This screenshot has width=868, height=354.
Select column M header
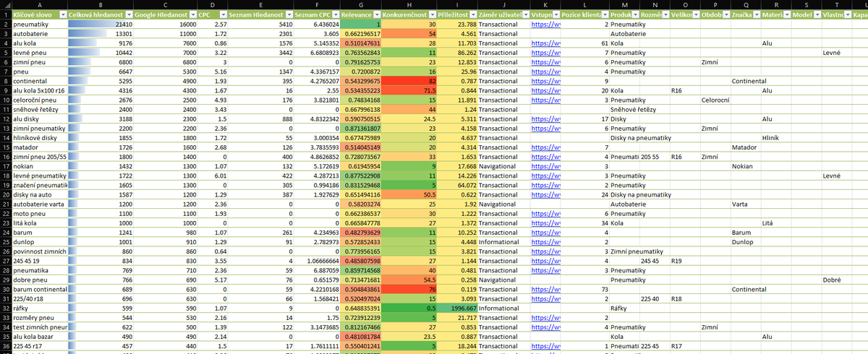click(x=624, y=4)
